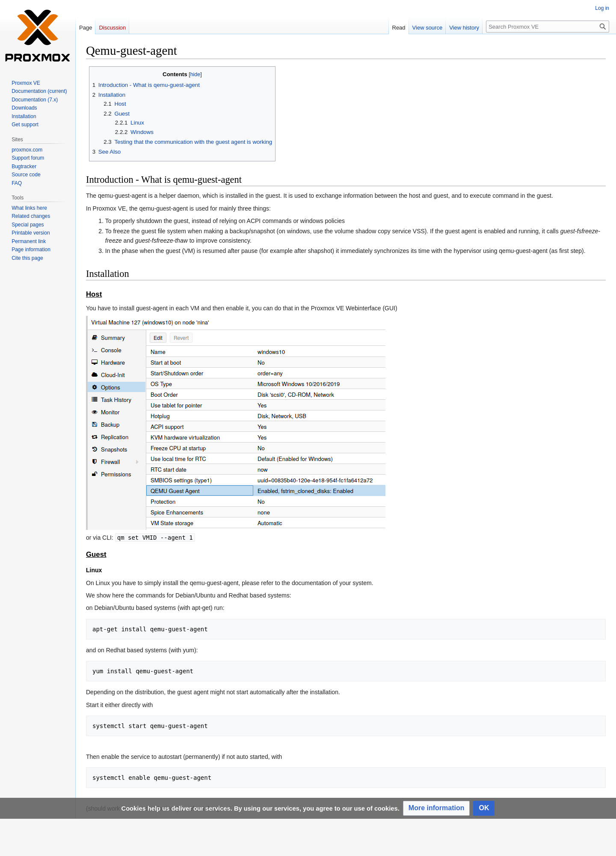Open the View history tab

(x=464, y=27)
